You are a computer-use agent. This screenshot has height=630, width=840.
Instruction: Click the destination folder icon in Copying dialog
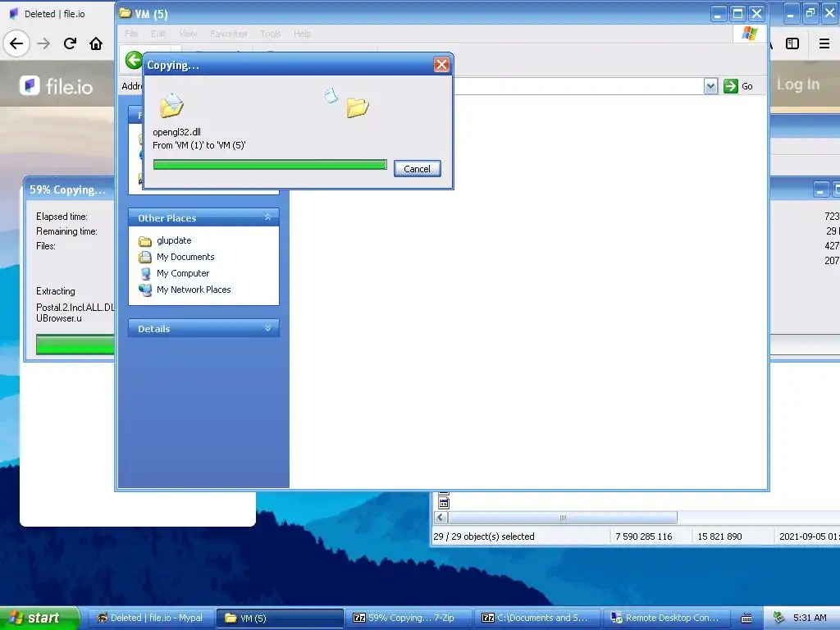(358, 107)
